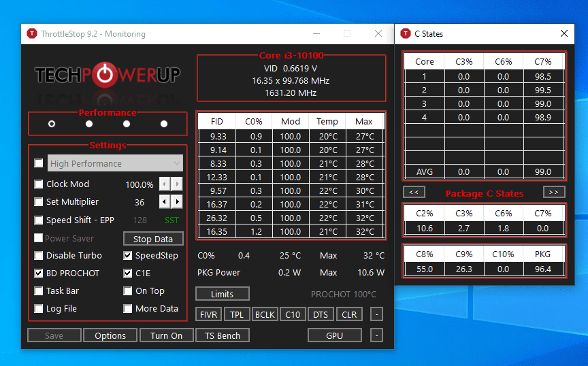Go to next Package C States page
This screenshot has height=366, width=588.
553,192
